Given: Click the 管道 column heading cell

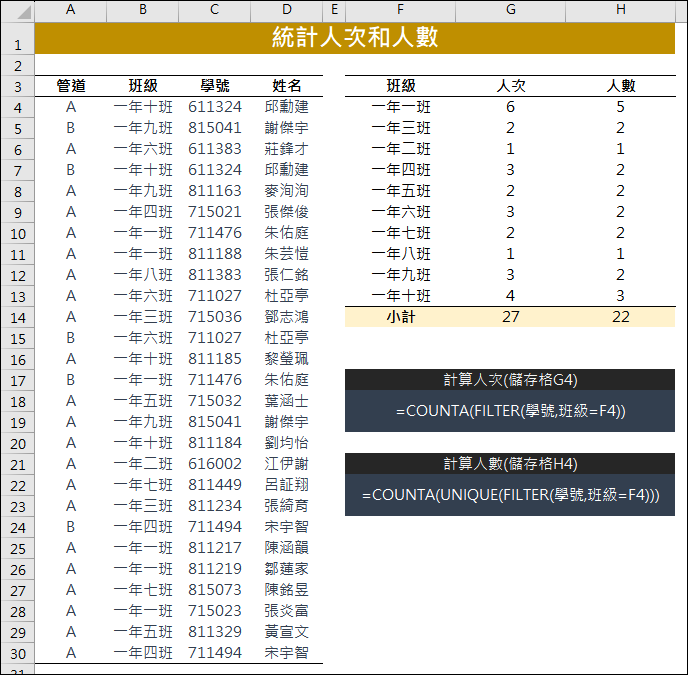Looking at the screenshot, I should tap(71, 86).
